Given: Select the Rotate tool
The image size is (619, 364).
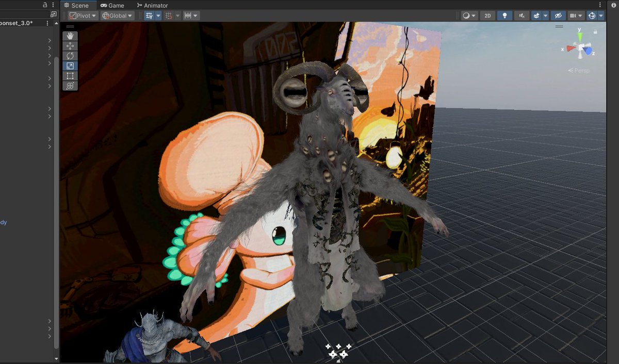Looking at the screenshot, I should click(70, 56).
